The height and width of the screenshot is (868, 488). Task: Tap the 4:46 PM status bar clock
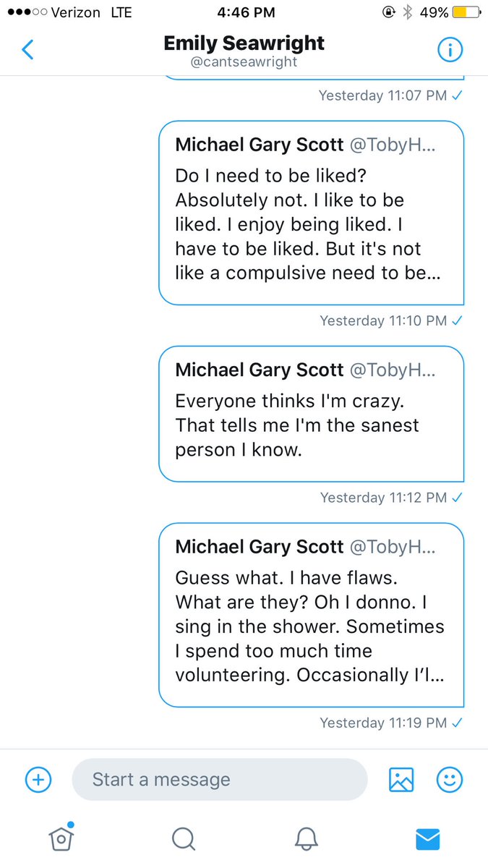244,12
